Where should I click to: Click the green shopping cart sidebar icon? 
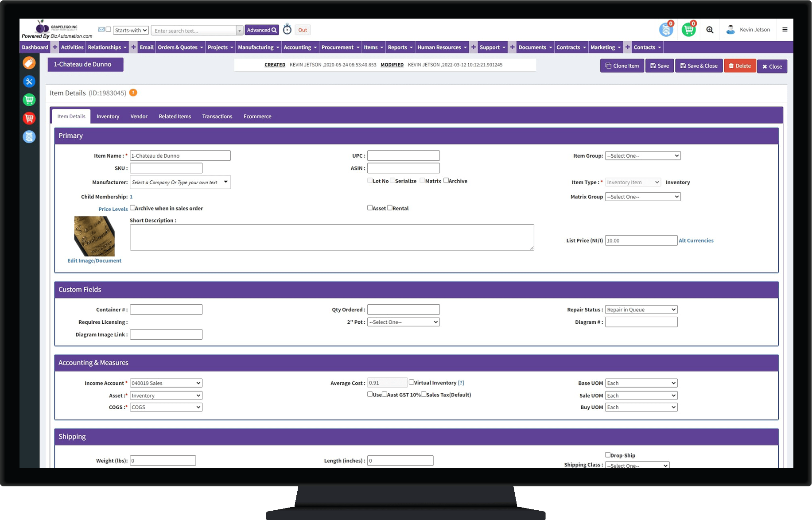[x=29, y=100]
